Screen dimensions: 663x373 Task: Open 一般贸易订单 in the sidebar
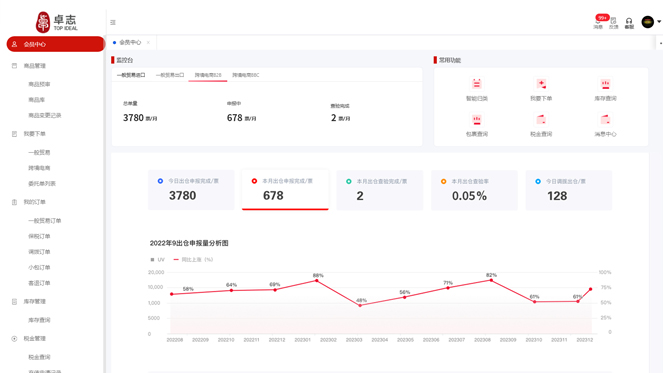[44, 221]
